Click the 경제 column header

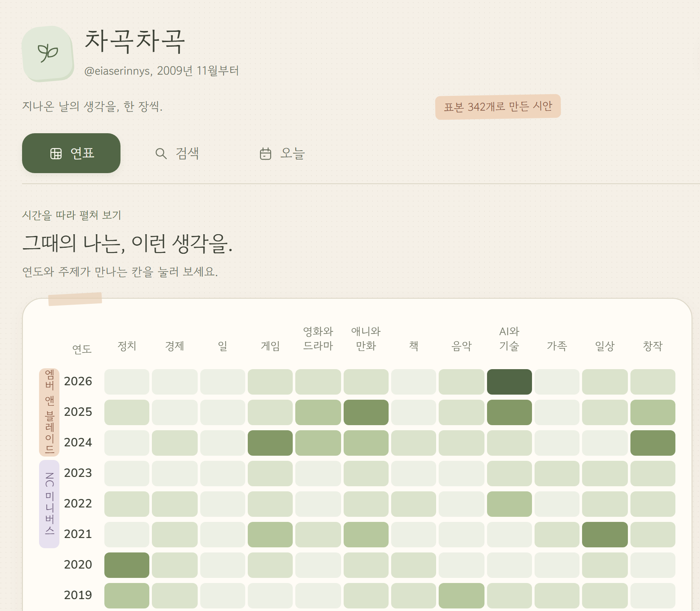coord(174,346)
